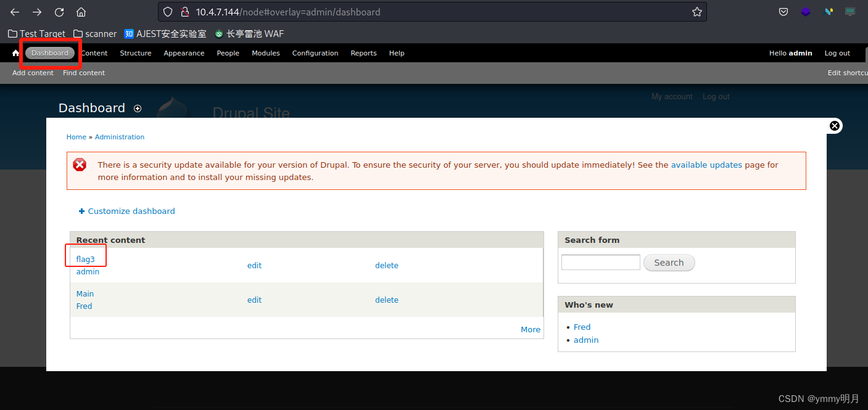This screenshot has width=868, height=410.
Task: Open the Configuration admin menu
Action: 315,53
